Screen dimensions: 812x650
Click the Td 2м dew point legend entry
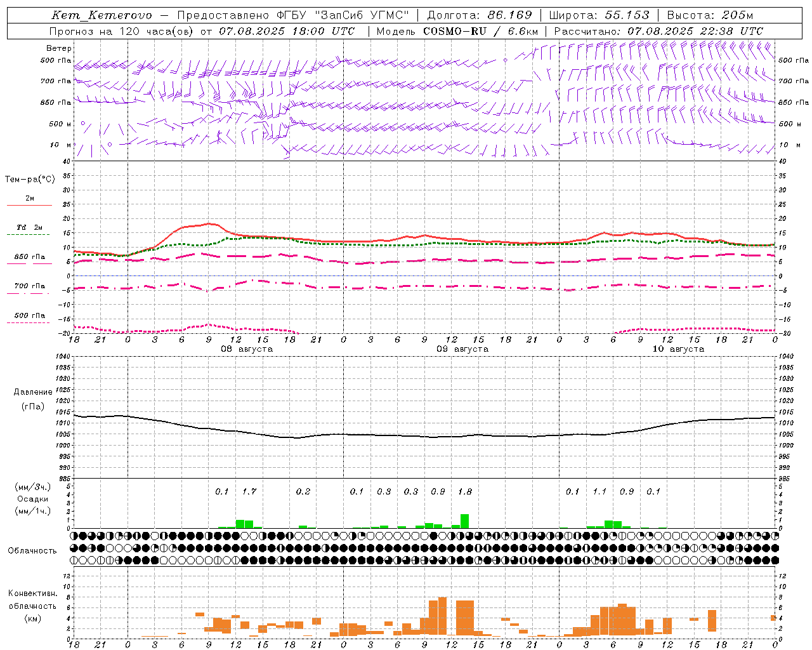pos(29,230)
